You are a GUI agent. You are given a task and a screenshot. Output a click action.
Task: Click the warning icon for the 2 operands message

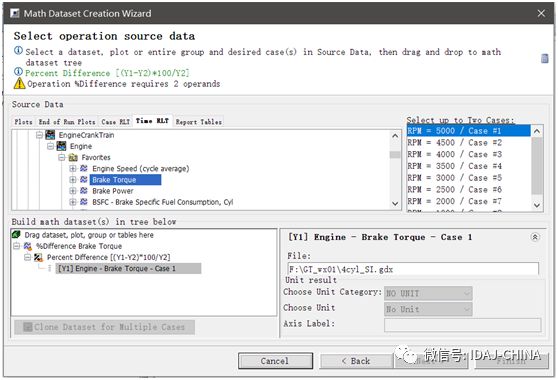tap(20, 84)
